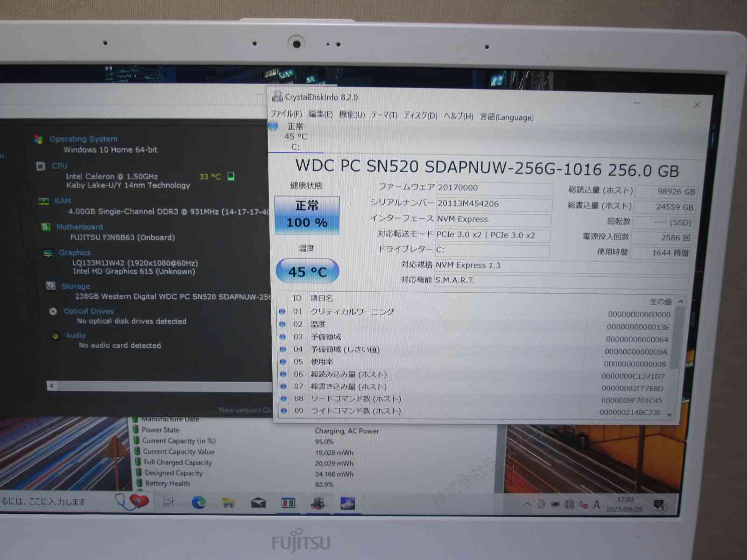Open the ファイル(F) menu
This screenshot has height=560, width=747.
click(286, 114)
